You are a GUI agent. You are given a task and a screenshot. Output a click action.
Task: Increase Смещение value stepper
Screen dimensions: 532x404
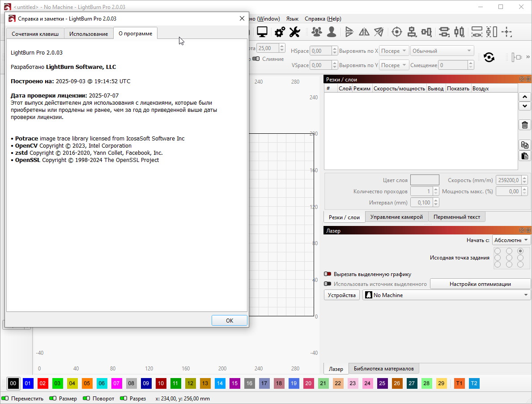click(x=470, y=63)
